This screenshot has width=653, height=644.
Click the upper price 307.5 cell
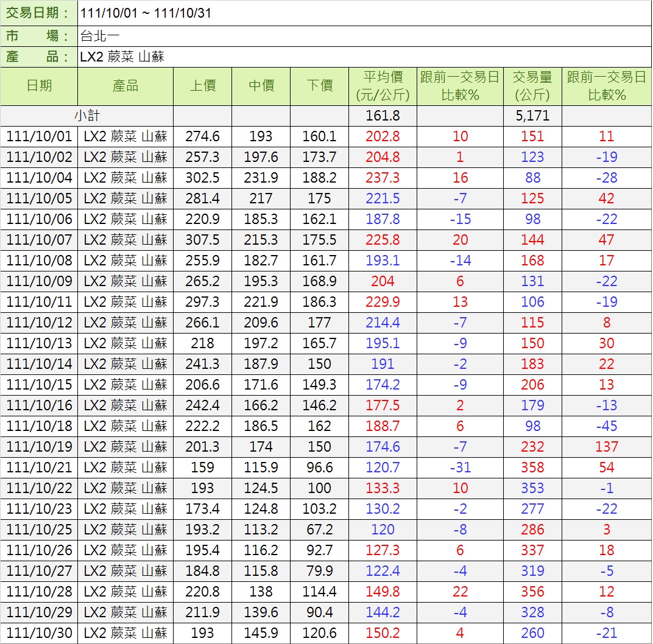click(x=202, y=240)
